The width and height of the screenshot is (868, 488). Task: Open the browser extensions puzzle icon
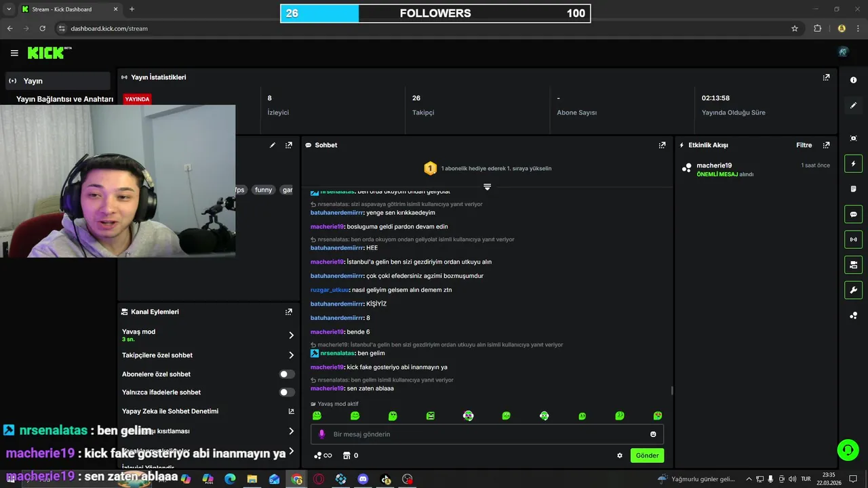[x=817, y=28]
